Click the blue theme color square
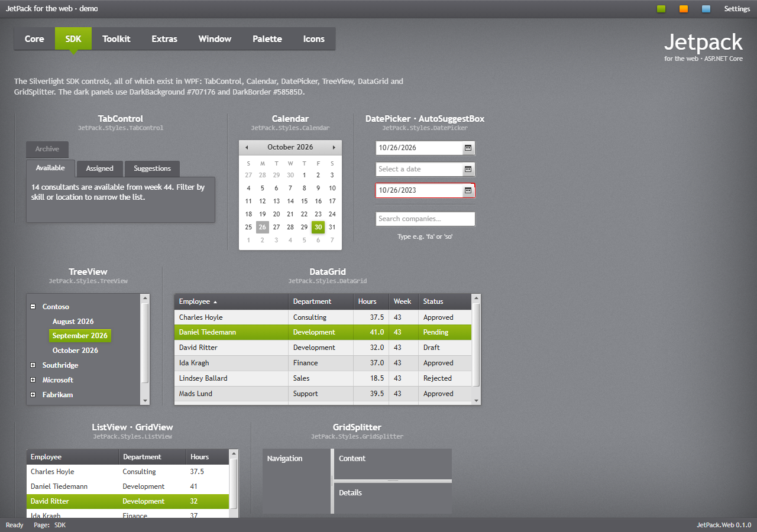Screen dimensions: 757x532 point(706,9)
